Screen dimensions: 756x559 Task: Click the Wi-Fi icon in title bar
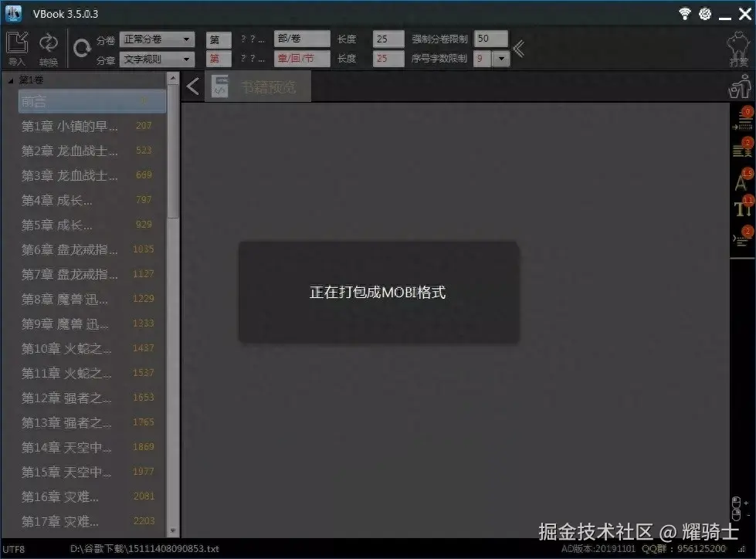point(685,13)
